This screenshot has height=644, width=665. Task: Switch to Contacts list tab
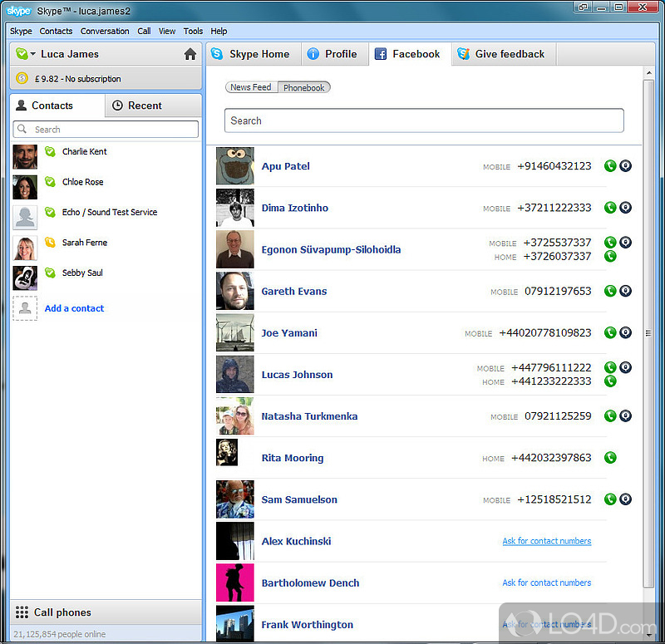tap(57, 106)
